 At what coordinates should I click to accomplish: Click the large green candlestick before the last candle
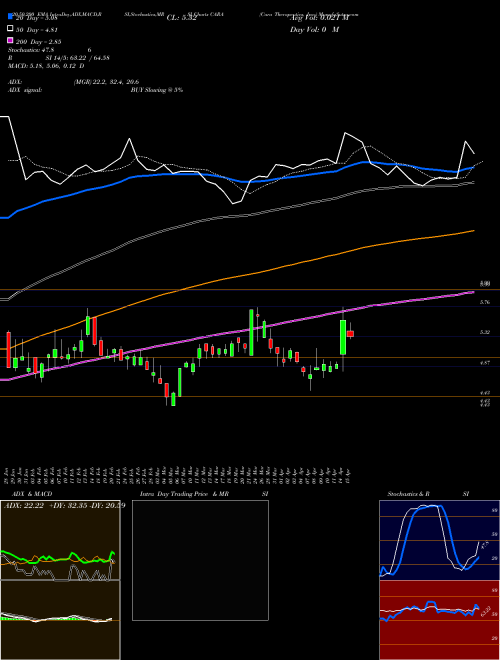343,338
